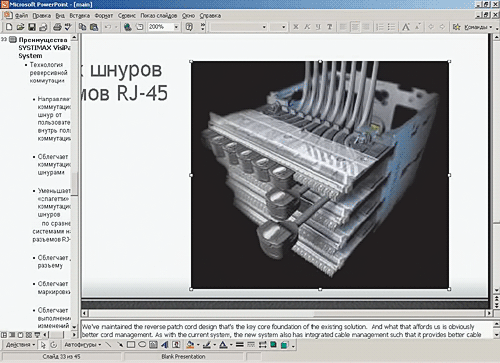Open the Вставка menu
The image size is (500, 363).
click(80, 16)
